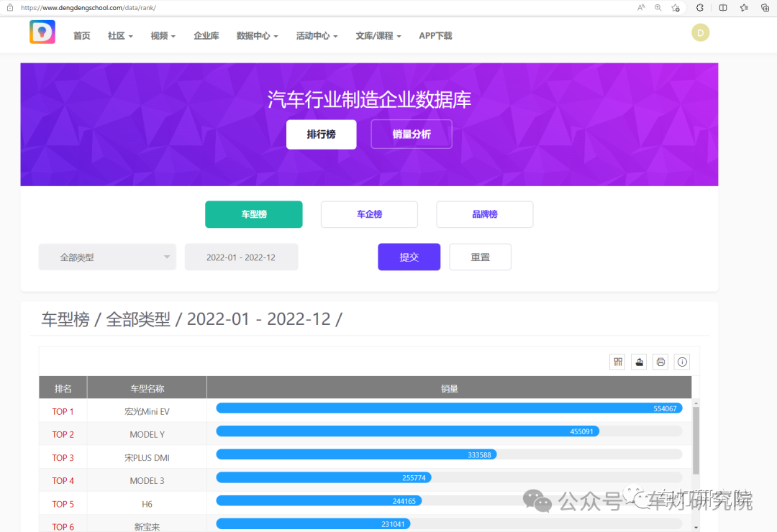Expand the 文库/课程 menu
777x532 pixels.
click(378, 36)
